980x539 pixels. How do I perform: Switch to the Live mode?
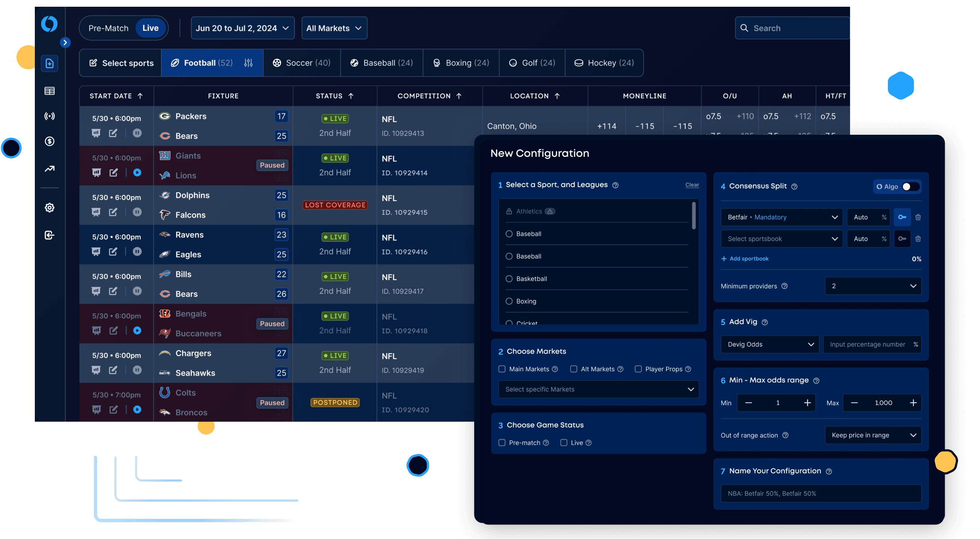click(150, 28)
